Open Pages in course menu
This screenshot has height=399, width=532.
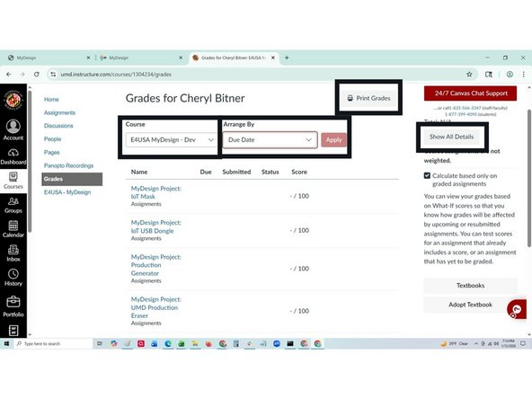[51, 153]
